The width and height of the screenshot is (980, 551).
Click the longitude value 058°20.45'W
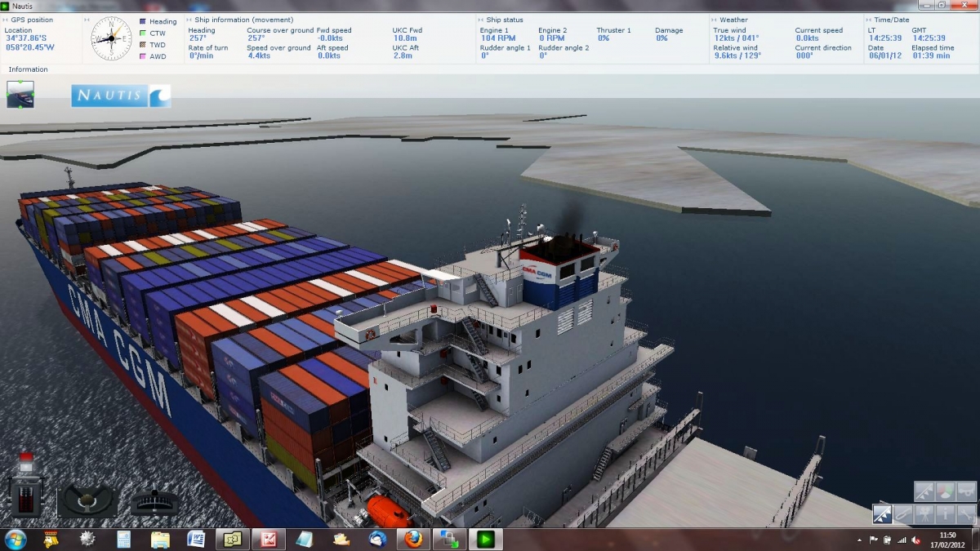(x=29, y=47)
